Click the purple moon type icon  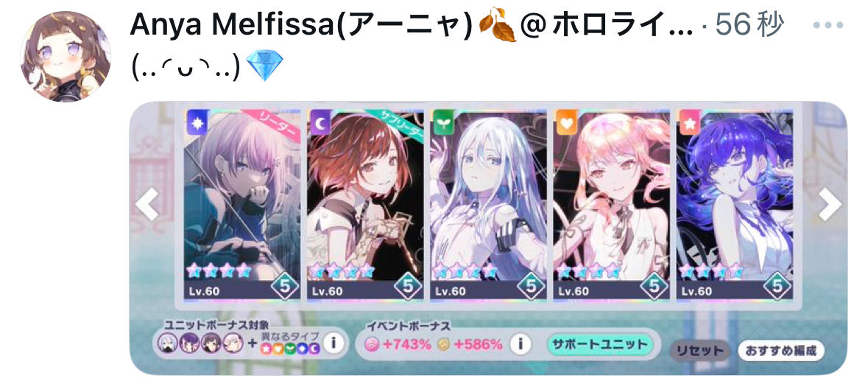(x=320, y=123)
